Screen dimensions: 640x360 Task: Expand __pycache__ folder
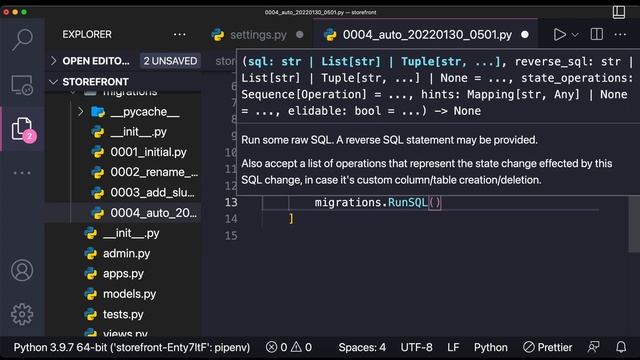[x=80, y=111]
